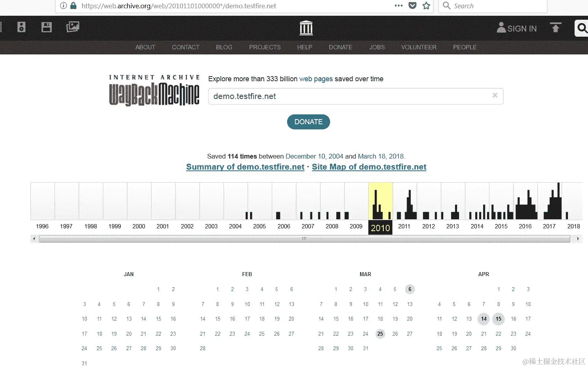
Task: Click the timeline scrollbar left arrow
Action: (x=34, y=239)
